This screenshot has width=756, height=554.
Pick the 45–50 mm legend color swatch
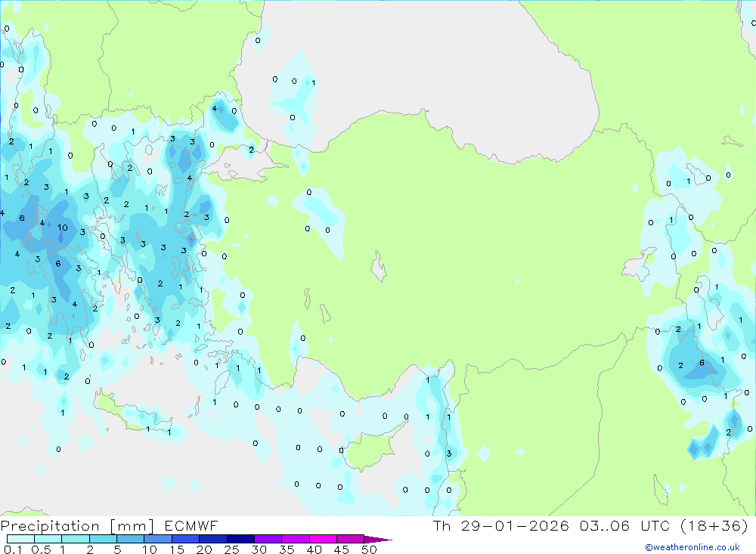[351, 539]
